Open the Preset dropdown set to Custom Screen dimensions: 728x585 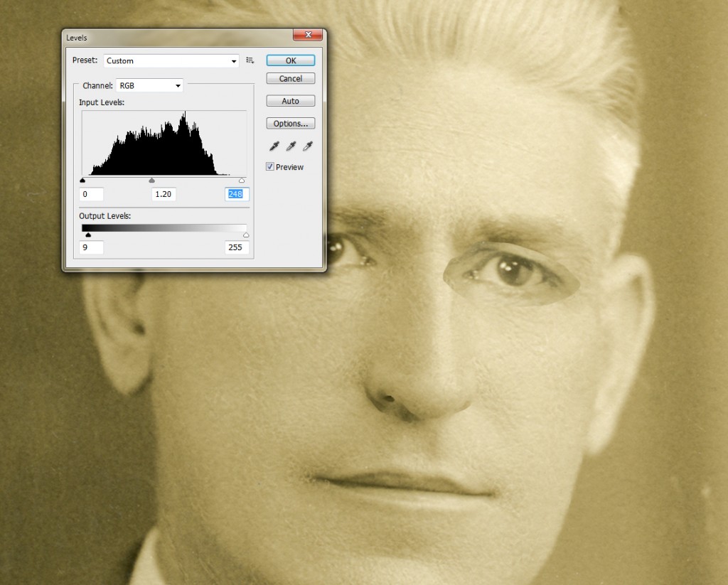click(171, 61)
